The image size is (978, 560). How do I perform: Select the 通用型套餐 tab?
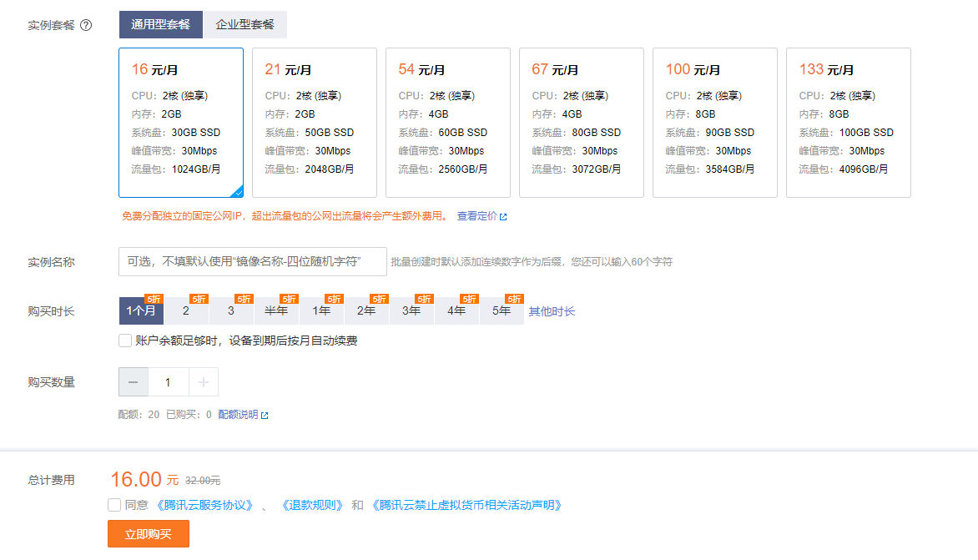(x=161, y=25)
